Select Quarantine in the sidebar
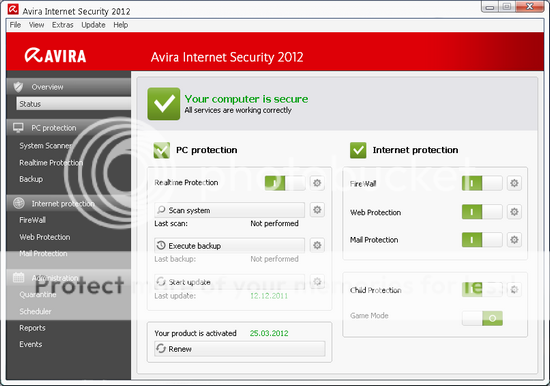Screen dimensions: 550x386 point(38,294)
